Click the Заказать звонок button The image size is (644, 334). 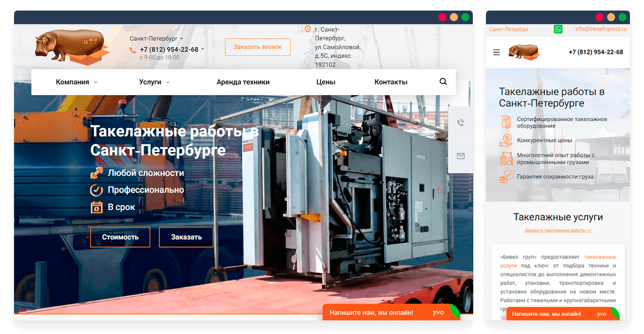coord(258,47)
